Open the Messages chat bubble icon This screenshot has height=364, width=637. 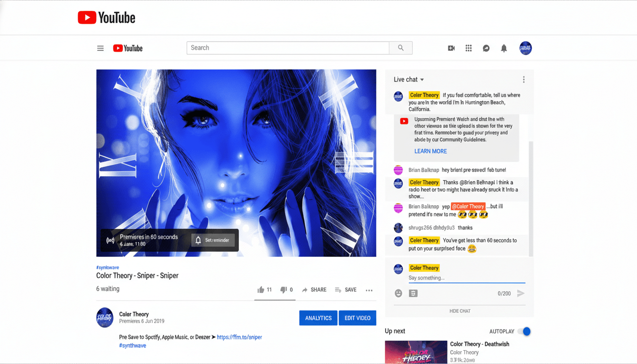pyautogui.click(x=486, y=48)
